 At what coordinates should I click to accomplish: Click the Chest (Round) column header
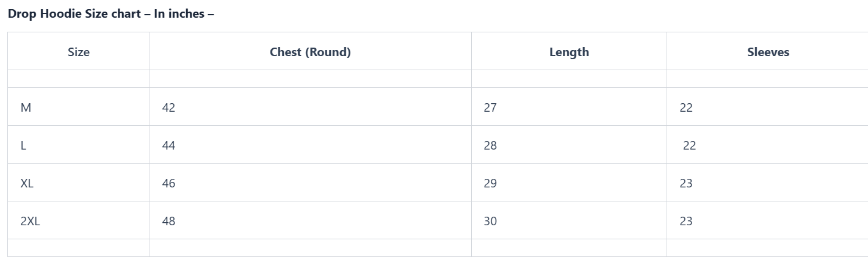pyautogui.click(x=310, y=52)
